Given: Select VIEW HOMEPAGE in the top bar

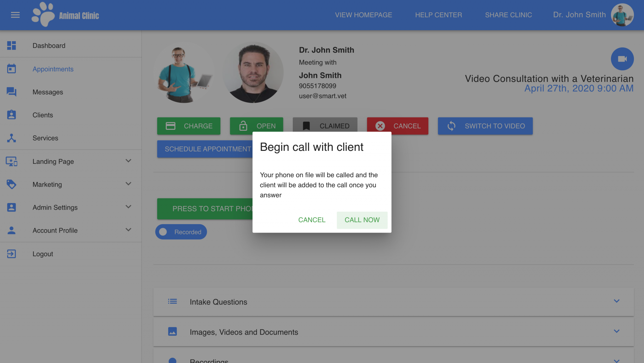Looking at the screenshot, I should 364,15.
